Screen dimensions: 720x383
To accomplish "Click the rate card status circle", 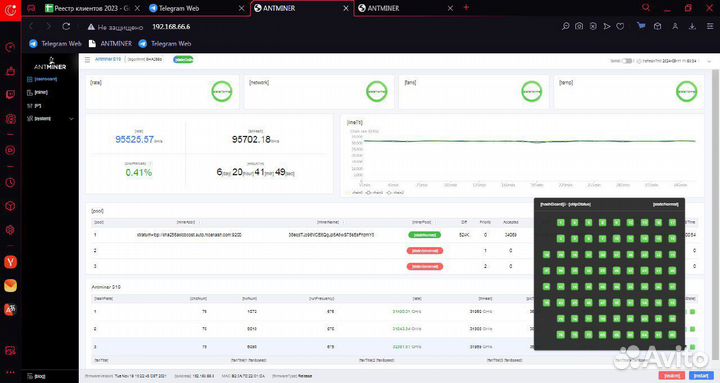I will [222, 91].
